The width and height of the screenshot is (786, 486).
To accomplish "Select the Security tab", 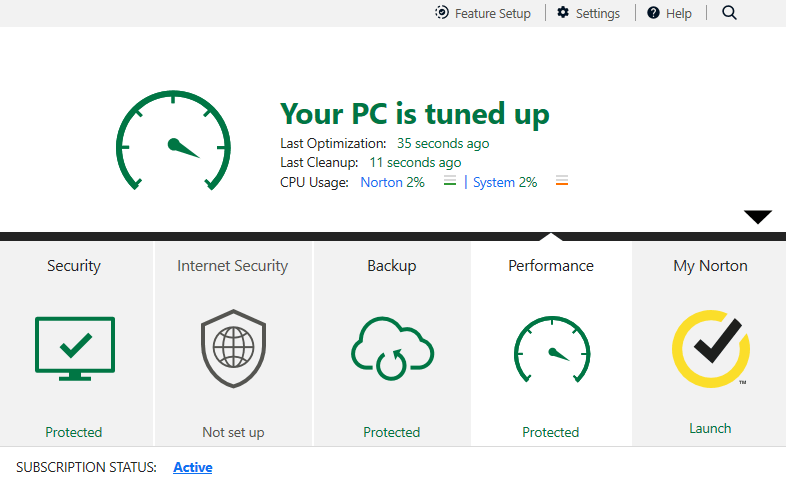I will click(x=77, y=344).
